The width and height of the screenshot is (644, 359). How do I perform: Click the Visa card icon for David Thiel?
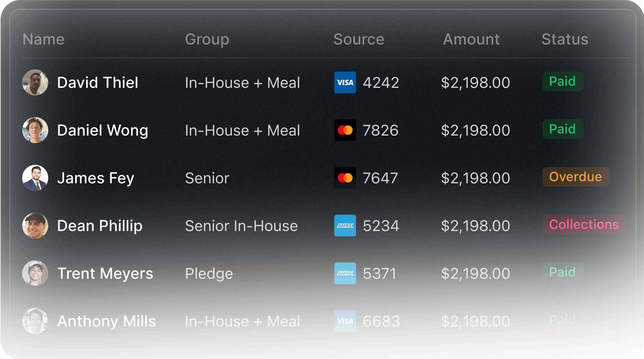point(345,82)
